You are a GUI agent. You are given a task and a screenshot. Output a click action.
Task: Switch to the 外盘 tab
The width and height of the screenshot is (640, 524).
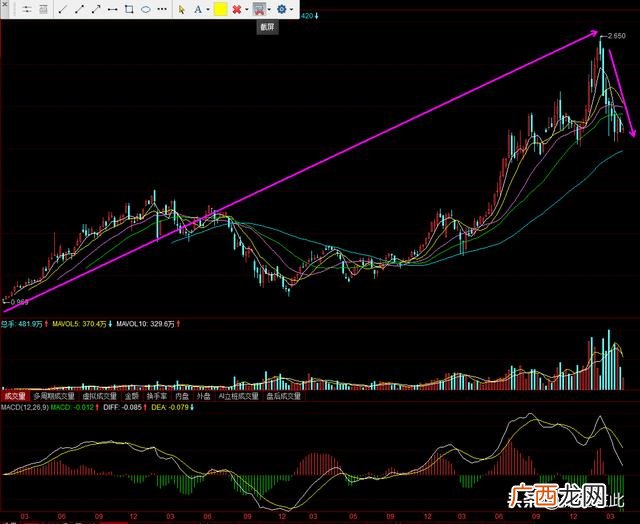(204, 396)
